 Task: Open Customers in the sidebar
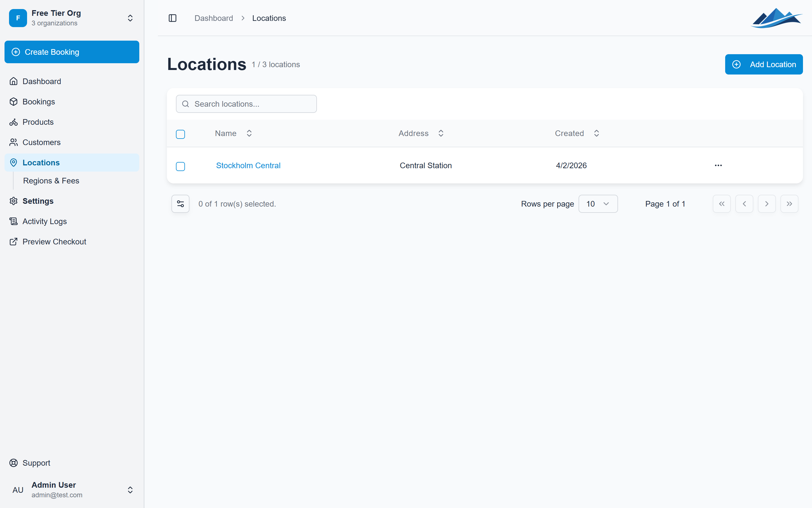point(72,143)
